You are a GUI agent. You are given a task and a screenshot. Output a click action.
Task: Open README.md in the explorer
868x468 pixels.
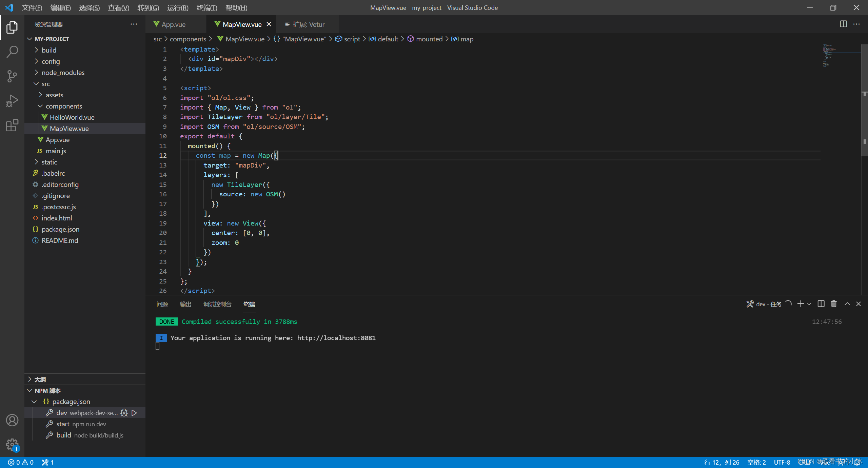tap(85, 240)
